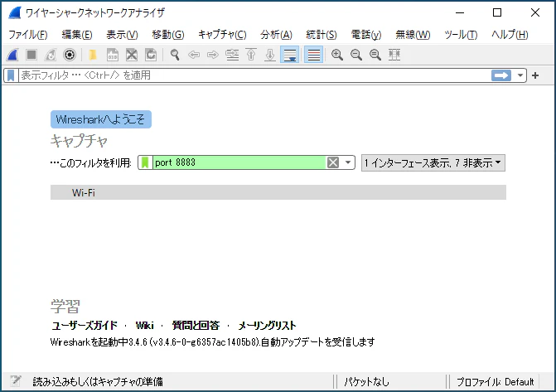Screen dimensions: 556x392
Task: Go to next packet arrow icon
Action: 213,55
